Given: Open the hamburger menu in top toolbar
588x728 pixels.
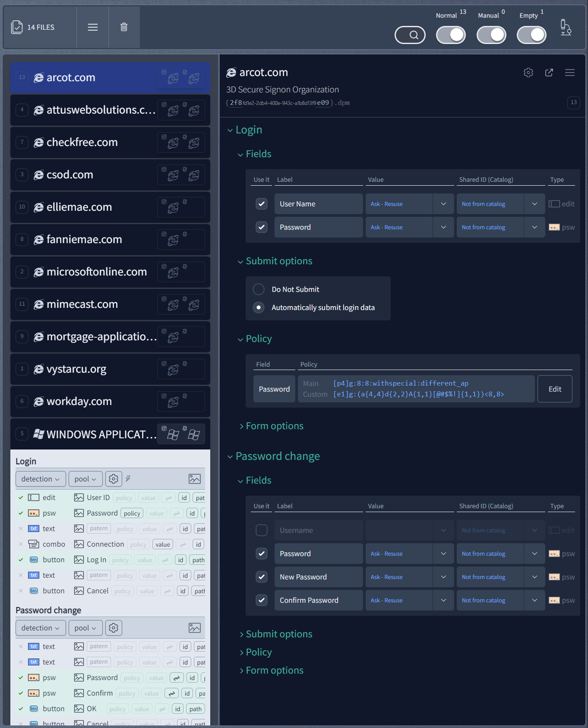Looking at the screenshot, I should pos(93,27).
